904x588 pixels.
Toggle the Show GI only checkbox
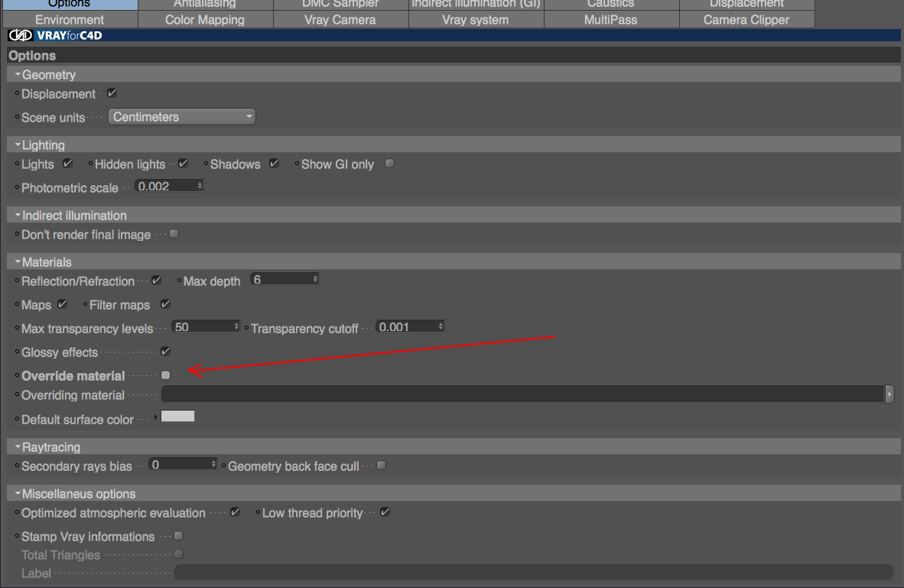coord(390,164)
